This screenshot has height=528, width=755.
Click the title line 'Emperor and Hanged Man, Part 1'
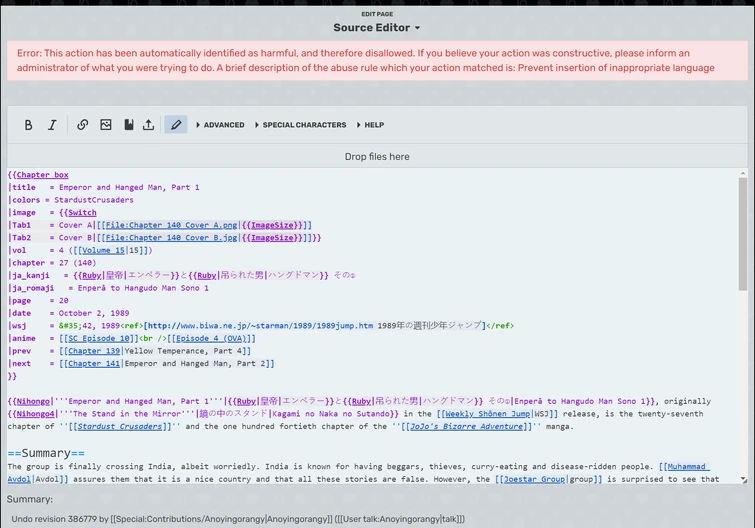coord(129,187)
